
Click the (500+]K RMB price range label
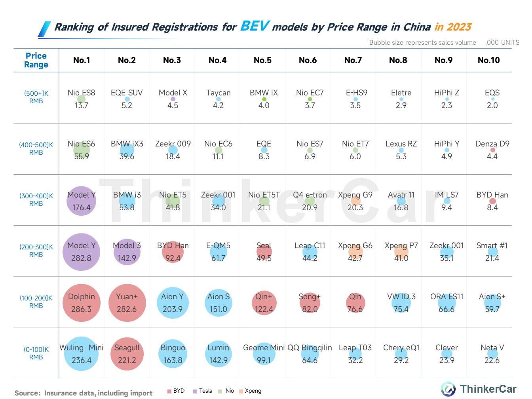(x=36, y=97)
